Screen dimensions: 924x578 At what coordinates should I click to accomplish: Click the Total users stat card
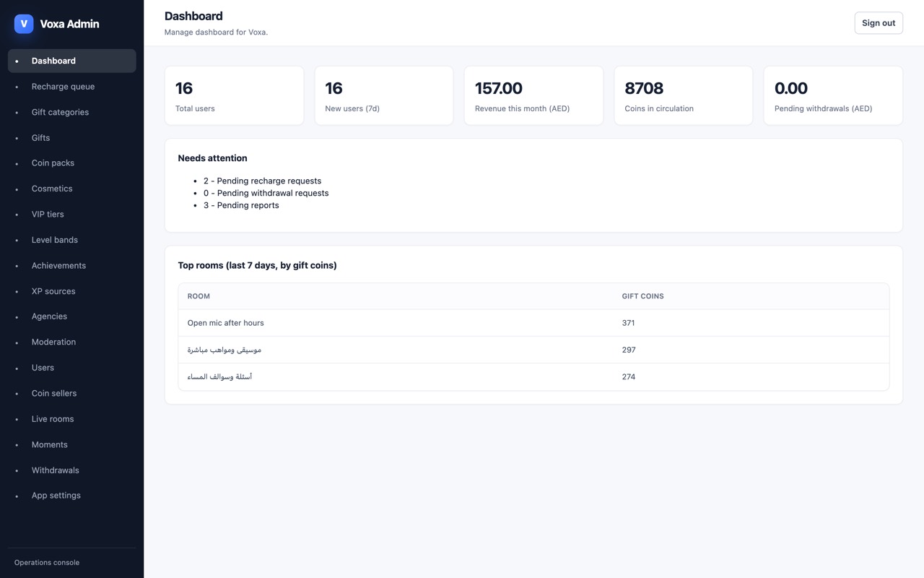point(234,95)
